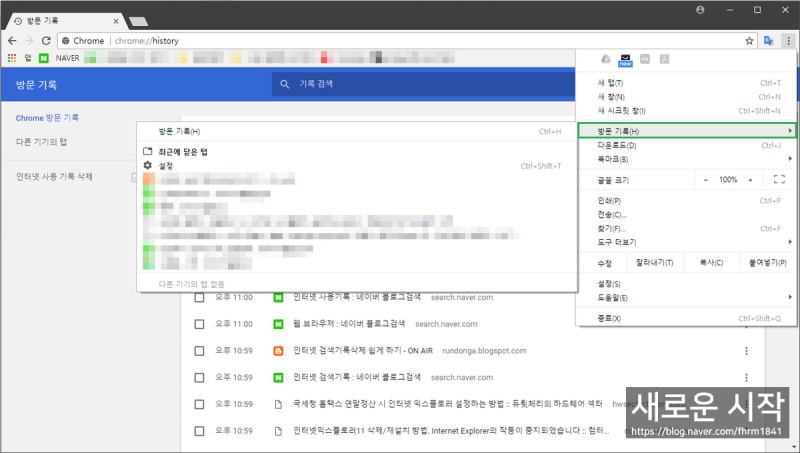Go back with the browser back arrow
This screenshot has width=800, height=453.
coord(12,41)
